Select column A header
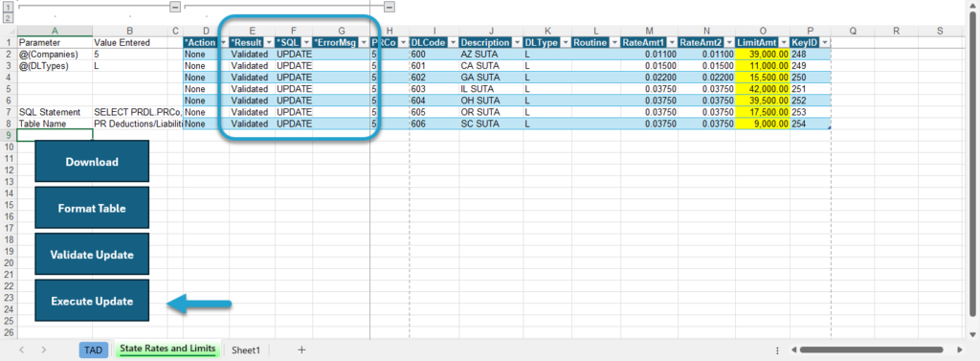 [x=55, y=31]
